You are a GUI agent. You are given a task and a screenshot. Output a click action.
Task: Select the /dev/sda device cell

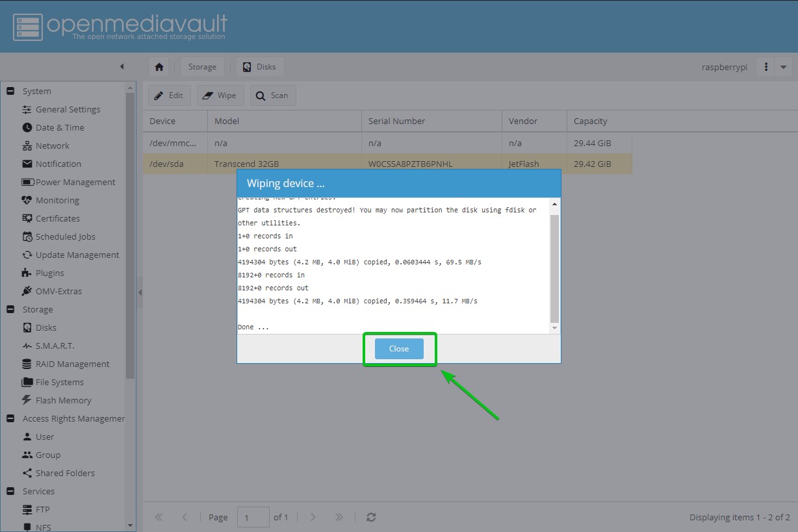point(175,164)
